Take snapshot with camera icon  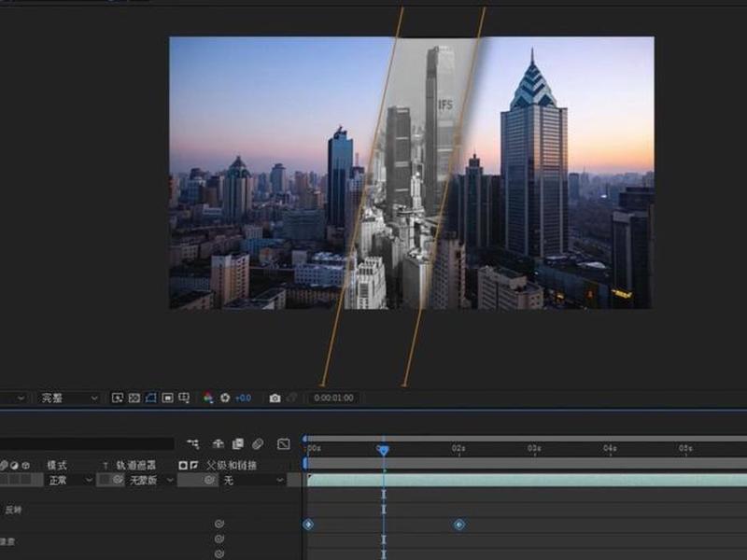(x=275, y=399)
